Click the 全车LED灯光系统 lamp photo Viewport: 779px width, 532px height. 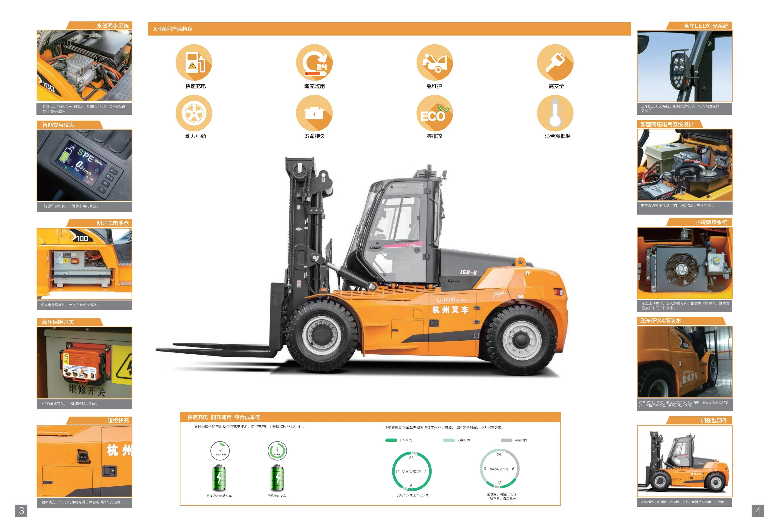(x=684, y=66)
